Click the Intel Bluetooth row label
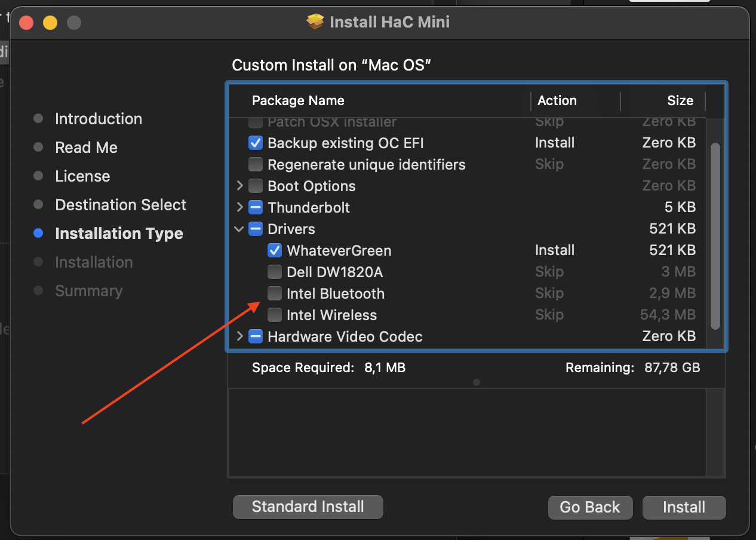Viewport: 756px width, 540px height. (336, 293)
